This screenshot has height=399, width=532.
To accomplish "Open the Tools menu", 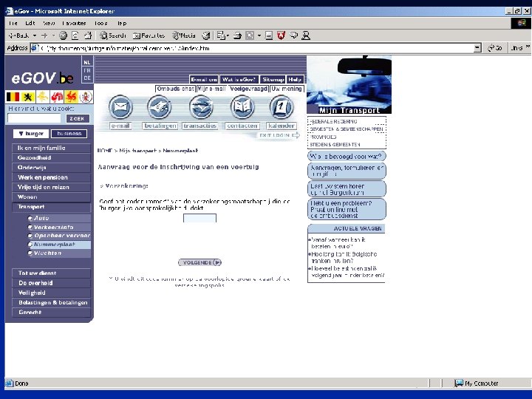I will 100,23.
